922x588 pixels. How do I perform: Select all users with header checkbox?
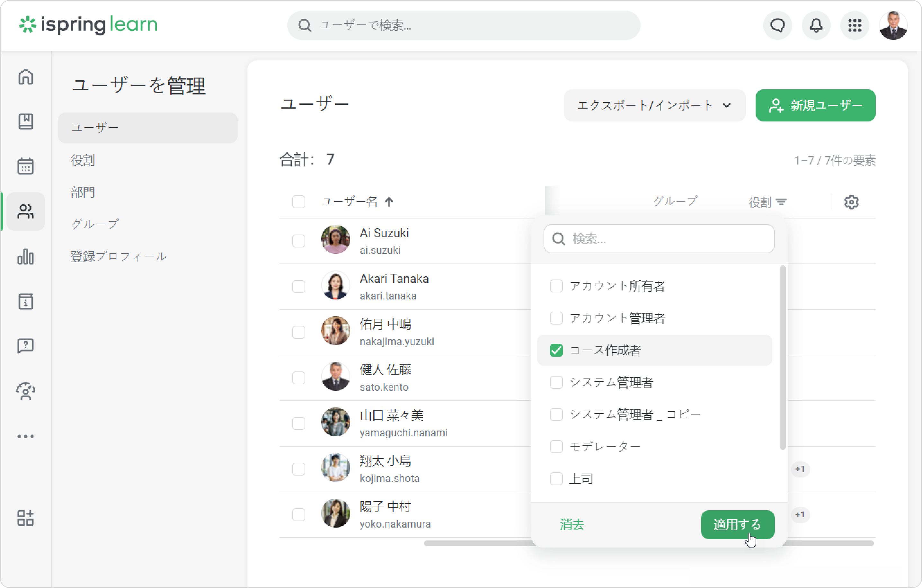point(299,202)
